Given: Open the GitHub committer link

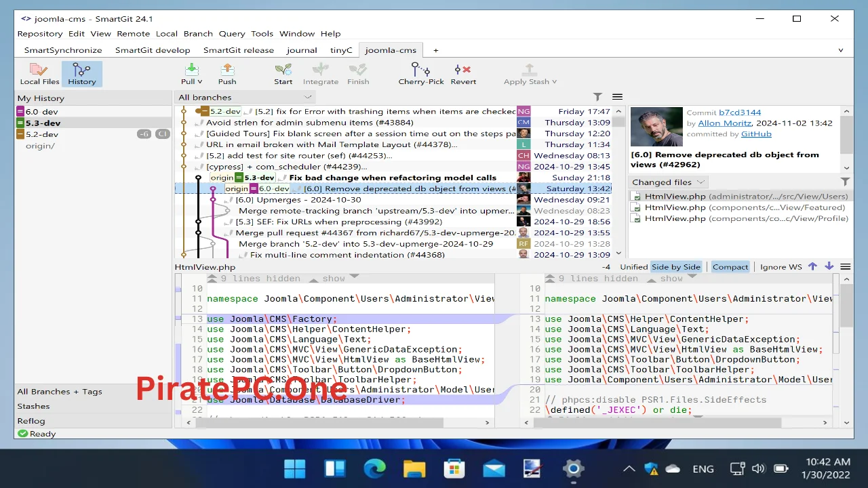Looking at the screenshot, I should [x=756, y=134].
